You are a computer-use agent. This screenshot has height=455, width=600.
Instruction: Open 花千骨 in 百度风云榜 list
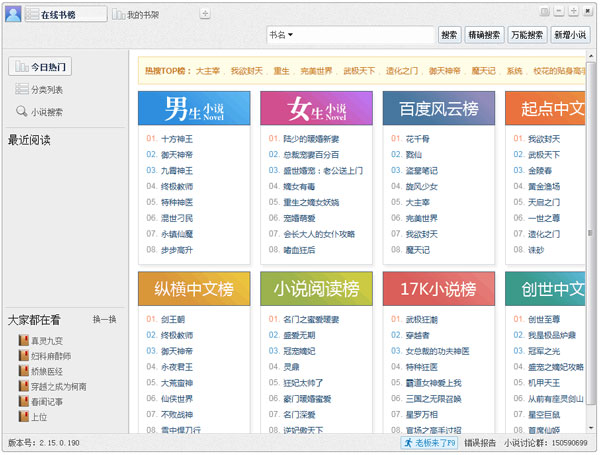pos(417,139)
